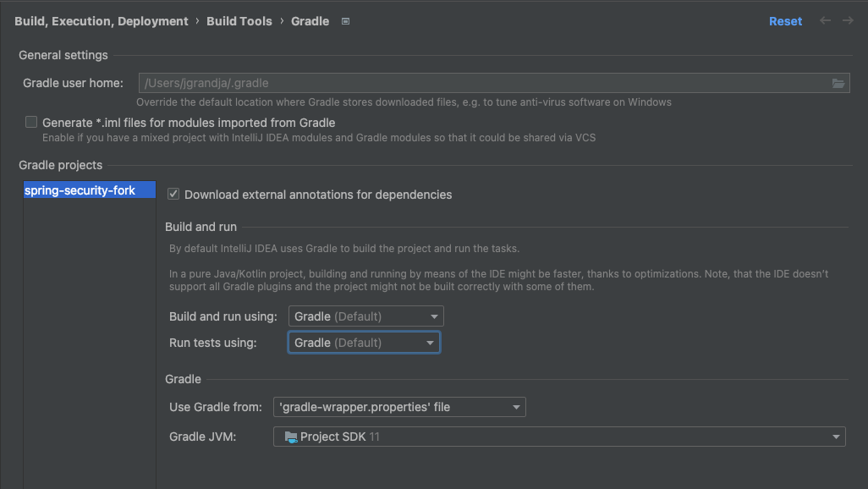Image resolution: width=868 pixels, height=489 pixels.
Task: Click the project-level settings icon beside Gradle breadcrumb
Action: [x=345, y=21]
